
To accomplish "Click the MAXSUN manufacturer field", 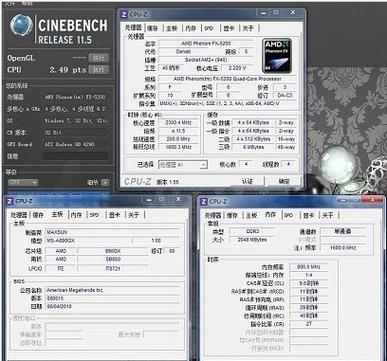I will (x=113, y=232).
